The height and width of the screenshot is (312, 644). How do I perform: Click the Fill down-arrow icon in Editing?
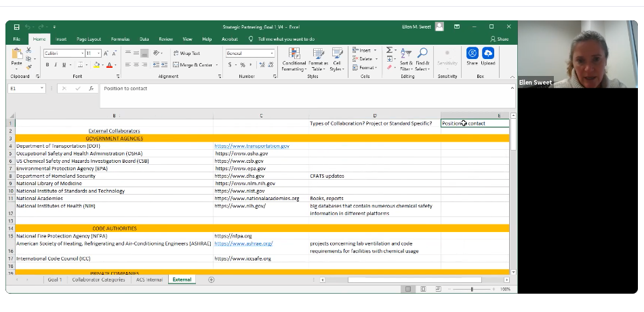pos(389,59)
